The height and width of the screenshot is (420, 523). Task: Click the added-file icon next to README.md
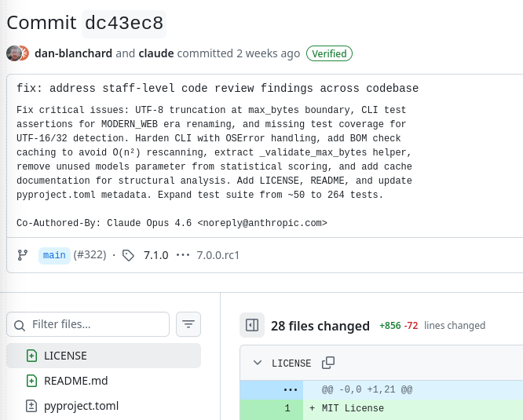(x=31, y=381)
